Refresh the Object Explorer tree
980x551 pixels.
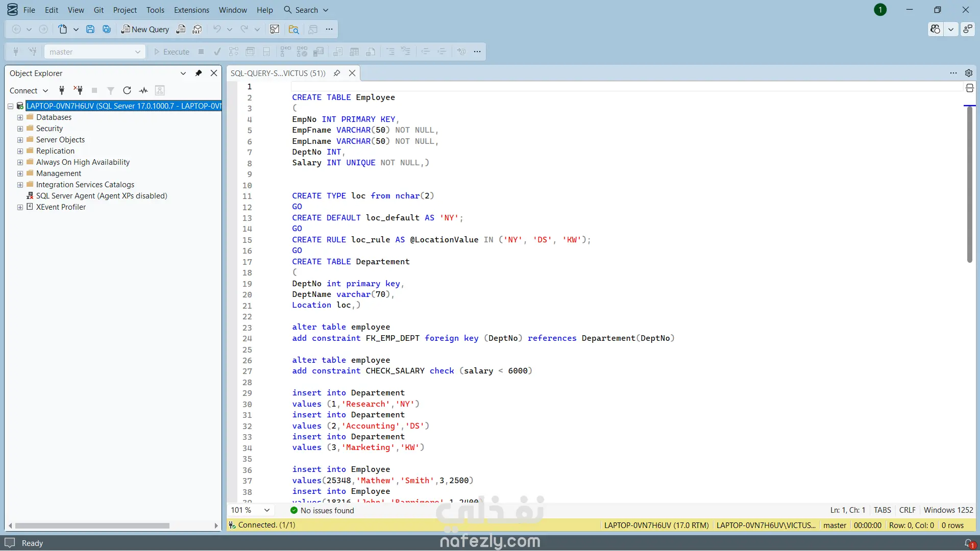[127, 90]
